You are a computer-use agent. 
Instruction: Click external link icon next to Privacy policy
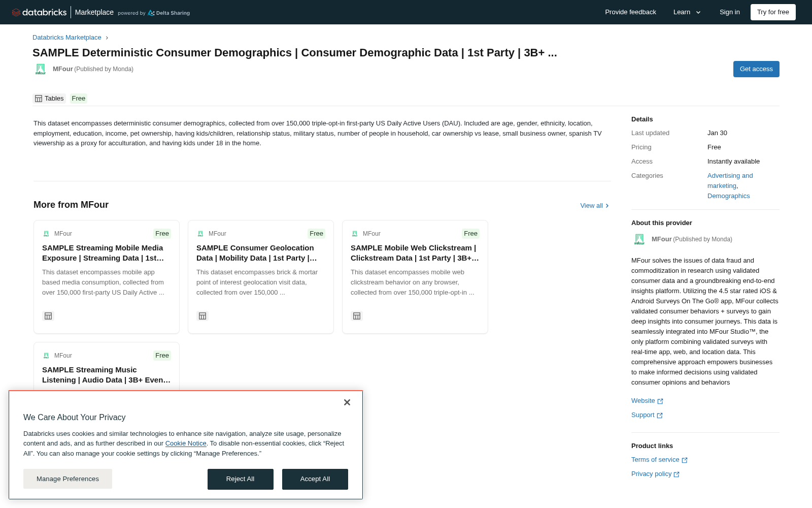coord(676,474)
